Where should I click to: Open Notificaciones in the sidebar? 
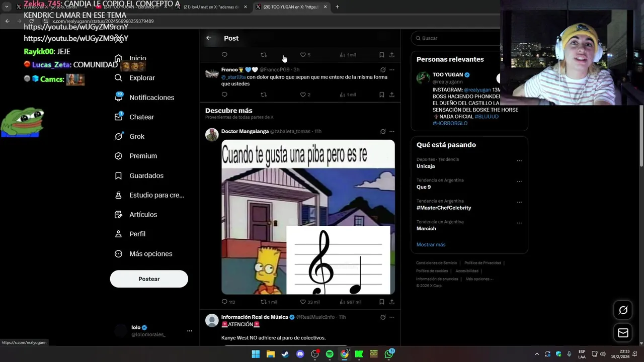[x=144, y=98]
